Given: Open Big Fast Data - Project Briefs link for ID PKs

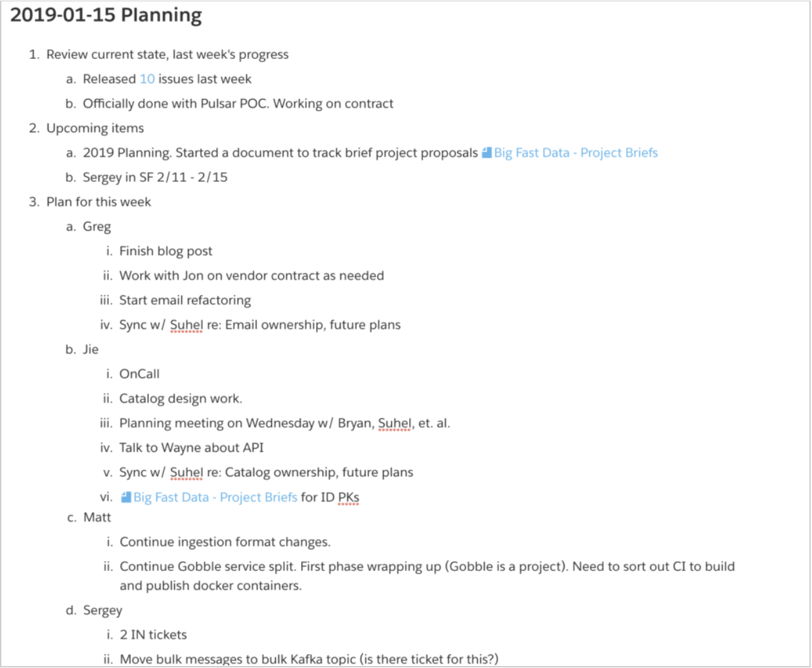Looking at the screenshot, I should [215, 497].
